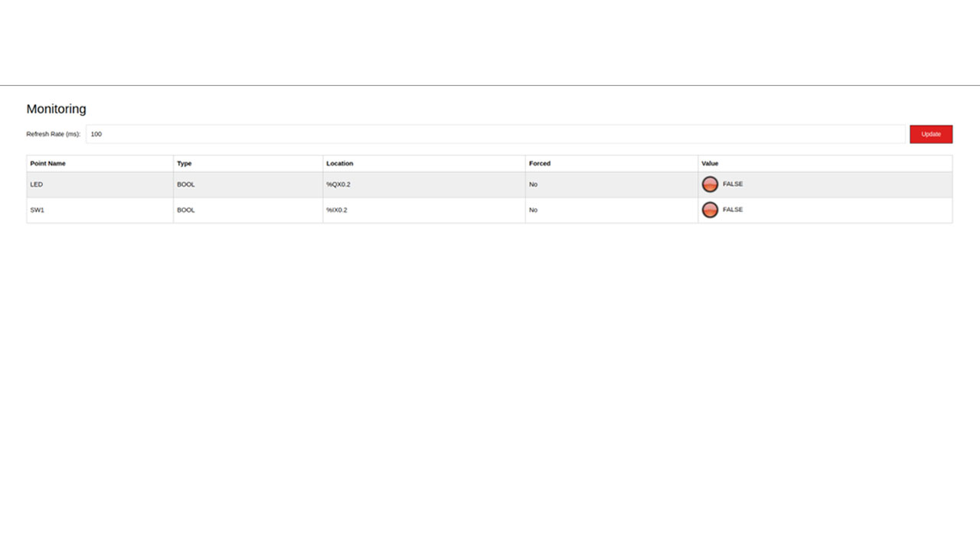Click the BOOL type cell for SW1
The width and height of the screenshot is (980, 551).
tap(185, 210)
